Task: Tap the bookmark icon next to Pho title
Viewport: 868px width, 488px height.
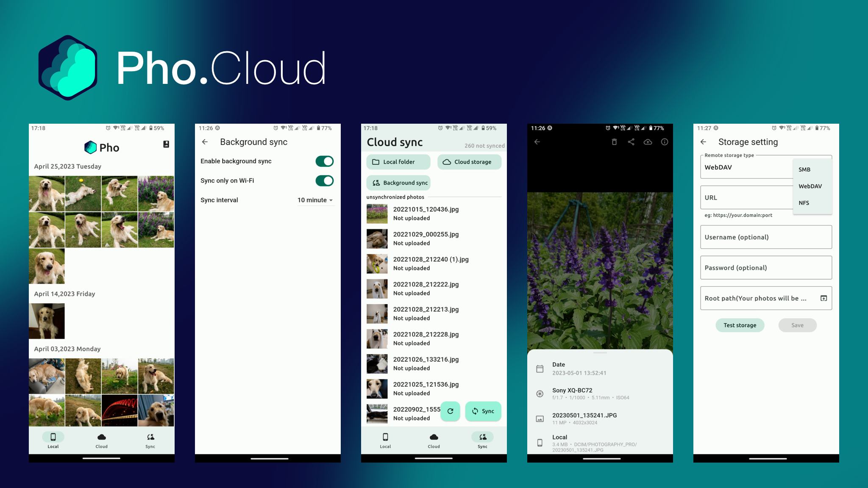Action: 166,144
